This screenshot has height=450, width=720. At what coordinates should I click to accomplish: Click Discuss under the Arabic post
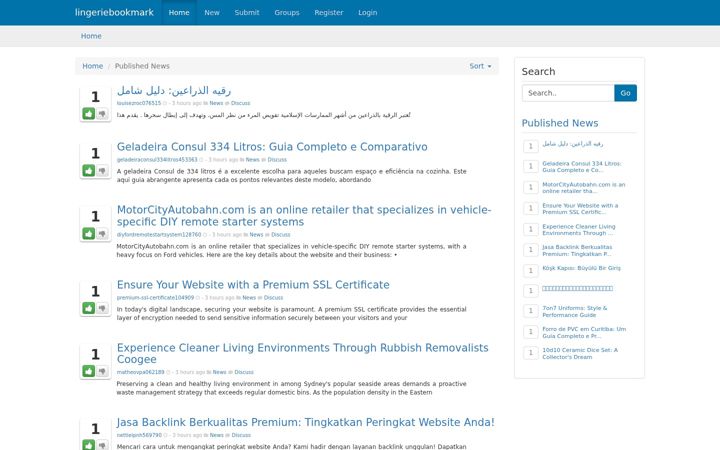[241, 103]
